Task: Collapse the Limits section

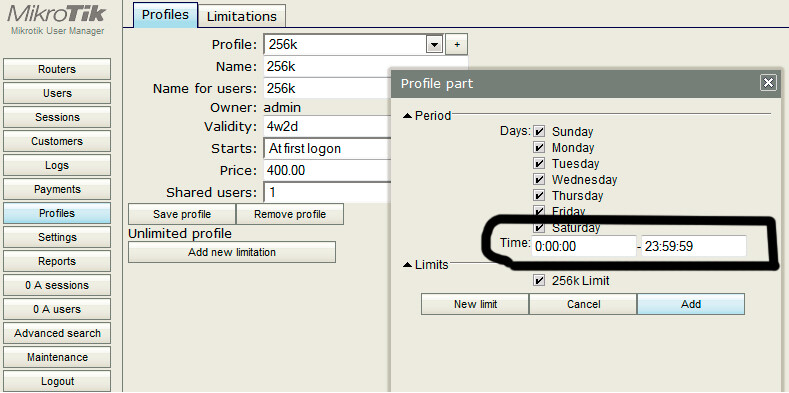Action: click(x=408, y=265)
